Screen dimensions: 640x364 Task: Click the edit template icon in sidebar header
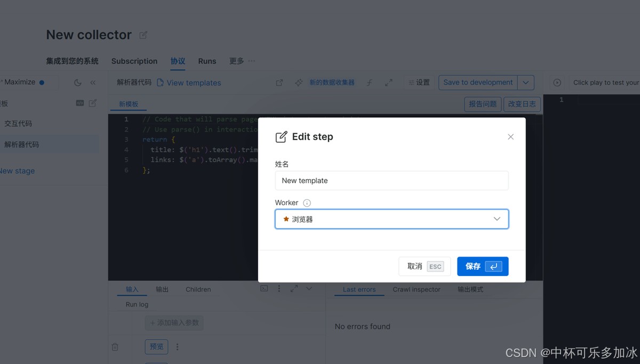(93, 103)
